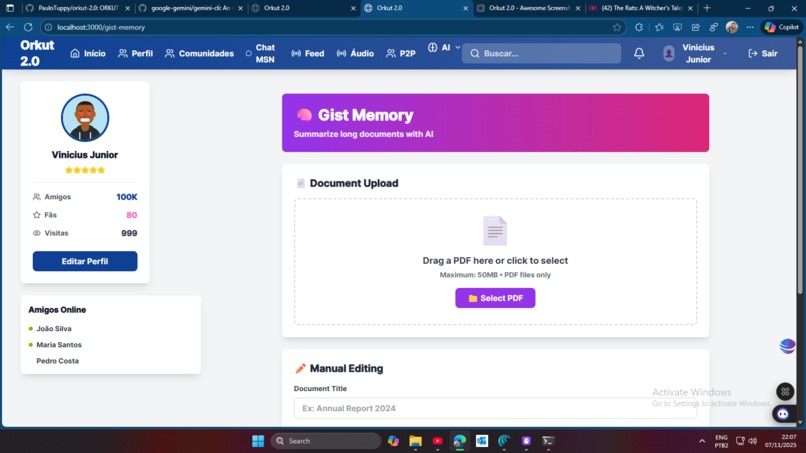Open the clock showing 22:07
This screenshot has height=453, width=806.
click(780, 441)
